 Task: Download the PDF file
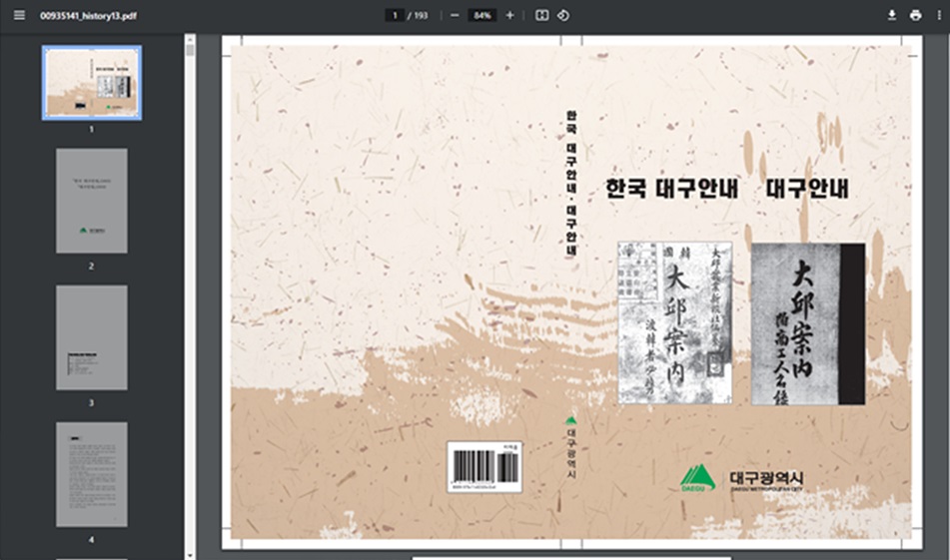(x=892, y=16)
